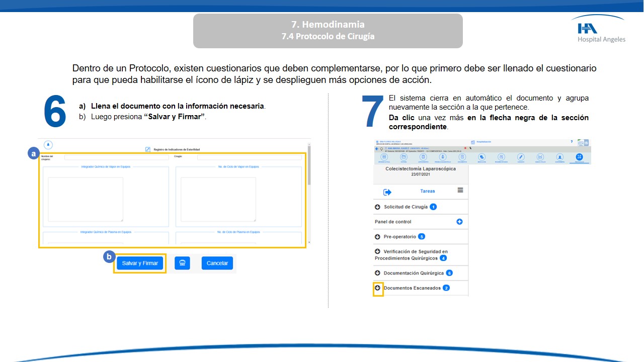Expand the Documentación Quirúrgica section
644x362 pixels.
377,273
